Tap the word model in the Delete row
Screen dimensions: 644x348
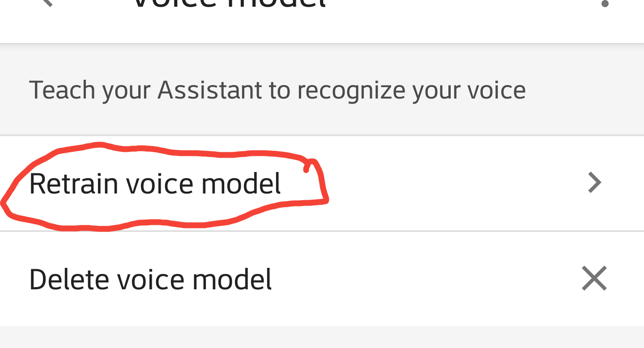point(232,279)
